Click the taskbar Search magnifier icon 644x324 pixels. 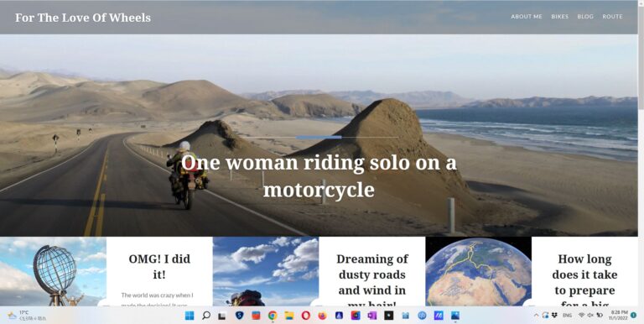pyautogui.click(x=206, y=316)
